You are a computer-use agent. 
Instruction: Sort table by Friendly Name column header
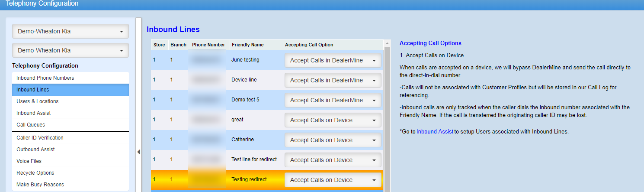(247, 45)
